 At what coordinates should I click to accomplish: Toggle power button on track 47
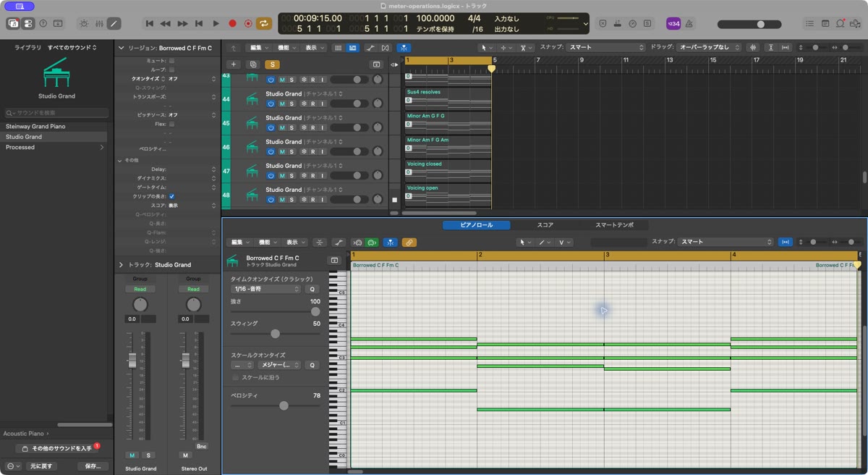271,175
